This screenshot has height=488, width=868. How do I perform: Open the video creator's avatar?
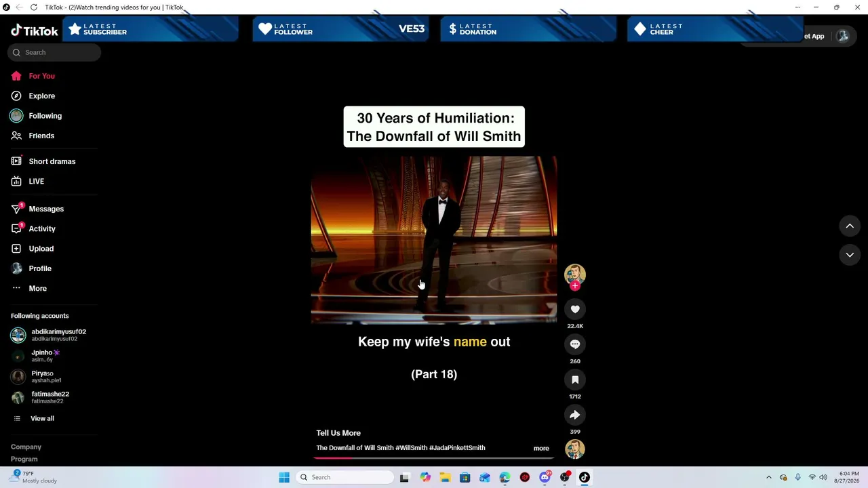(x=574, y=274)
